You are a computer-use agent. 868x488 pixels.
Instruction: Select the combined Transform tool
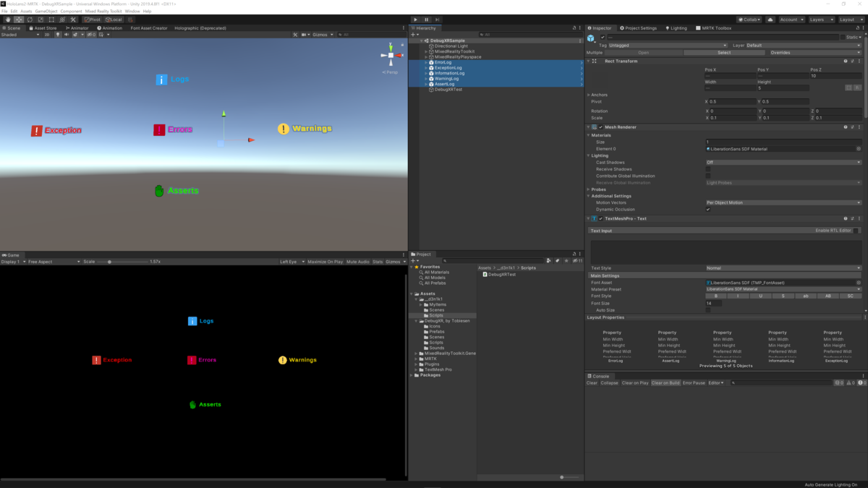tap(62, 20)
